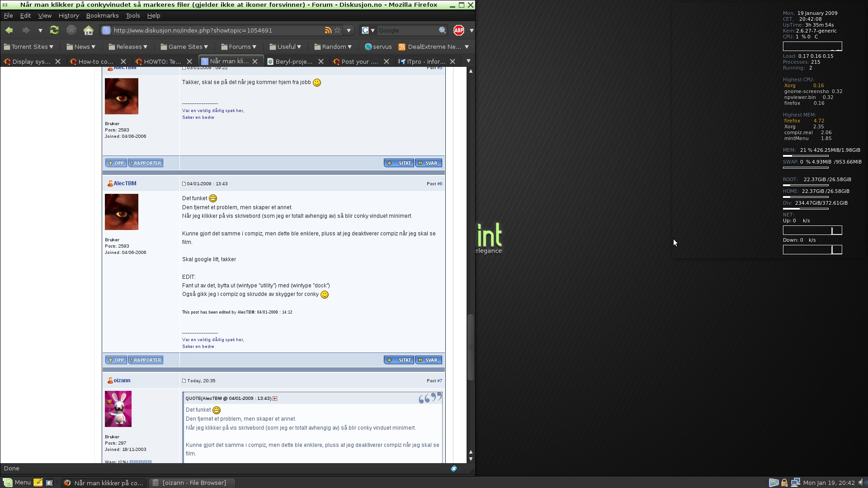
Task: Open the home page icon
Action: pyautogui.click(x=89, y=30)
